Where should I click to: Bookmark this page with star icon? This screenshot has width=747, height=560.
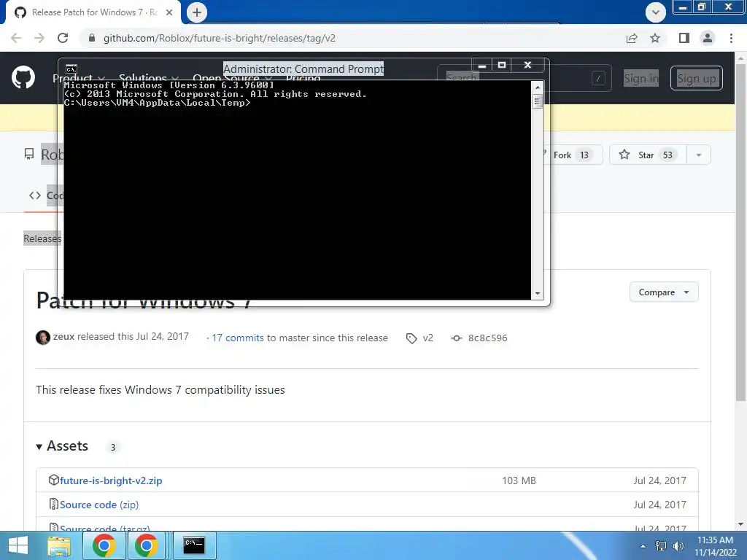pos(655,38)
